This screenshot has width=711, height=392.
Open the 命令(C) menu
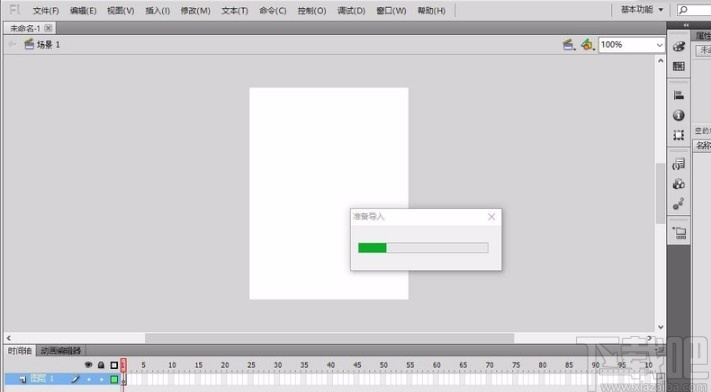pos(273,10)
